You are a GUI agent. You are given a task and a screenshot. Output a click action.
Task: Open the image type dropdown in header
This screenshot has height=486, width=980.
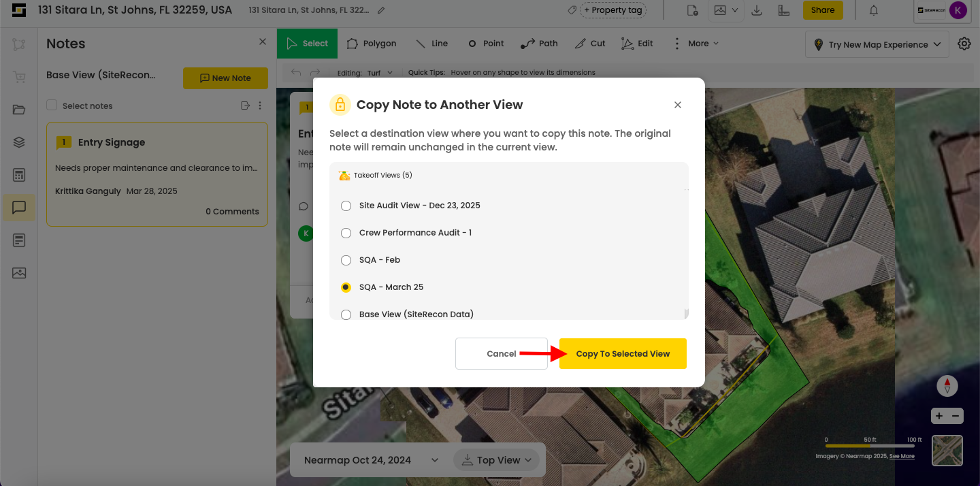tap(725, 10)
